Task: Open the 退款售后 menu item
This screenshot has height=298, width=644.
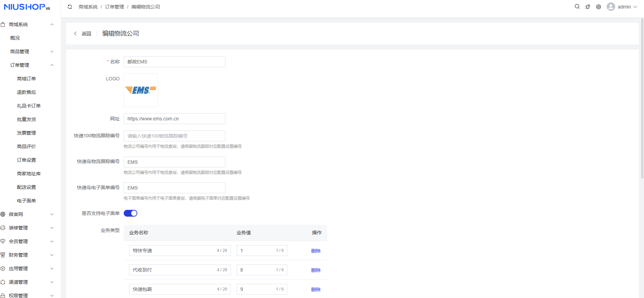Action: click(x=26, y=92)
